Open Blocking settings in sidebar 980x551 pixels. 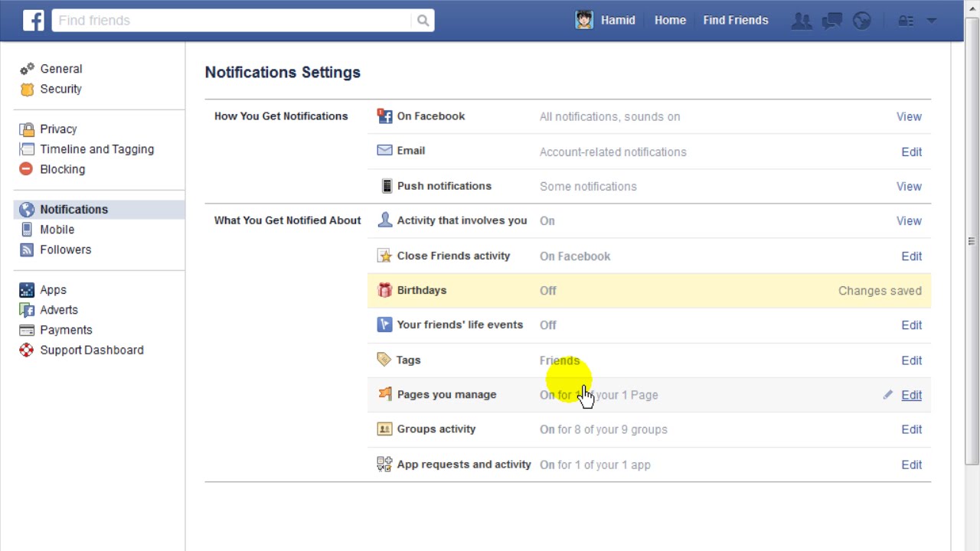click(x=63, y=169)
